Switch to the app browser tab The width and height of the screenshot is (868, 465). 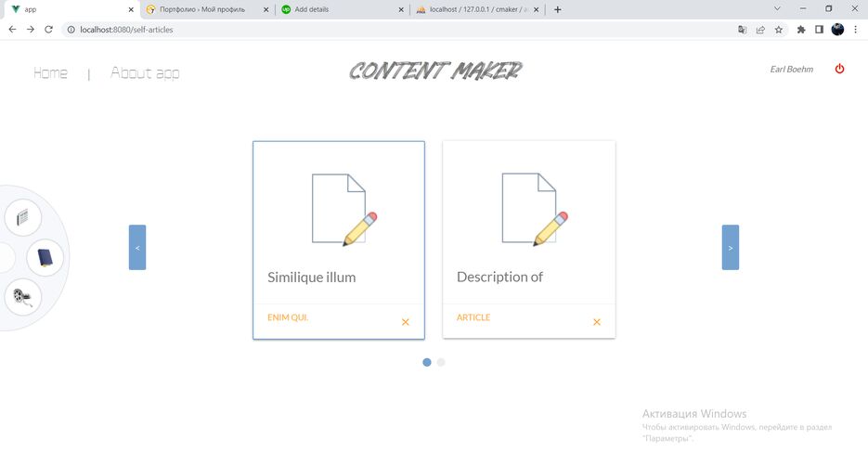pyautogui.click(x=71, y=9)
